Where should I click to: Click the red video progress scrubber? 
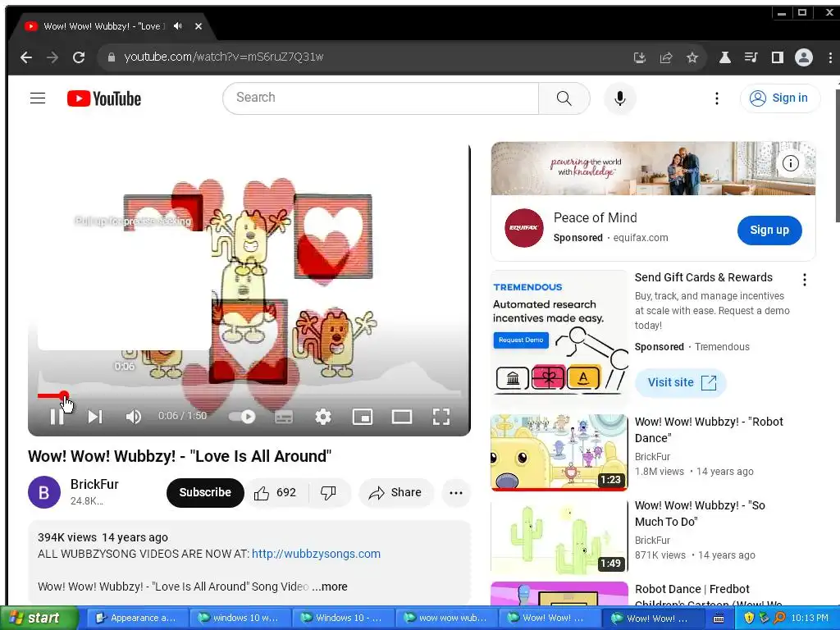point(64,396)
